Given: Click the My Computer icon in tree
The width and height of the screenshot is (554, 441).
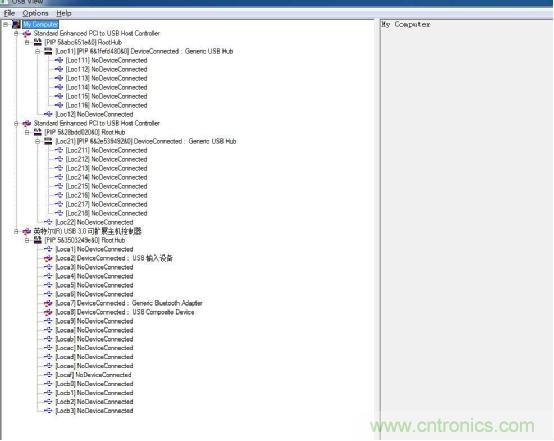Looking at the screenshot, I should 16,24.
